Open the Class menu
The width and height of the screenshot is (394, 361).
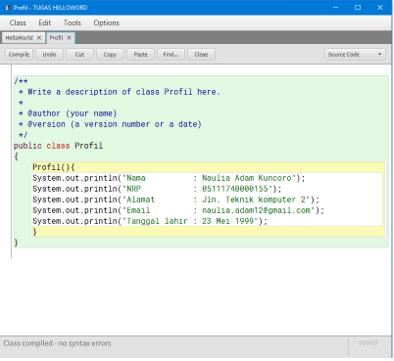[x=18, y=23]
